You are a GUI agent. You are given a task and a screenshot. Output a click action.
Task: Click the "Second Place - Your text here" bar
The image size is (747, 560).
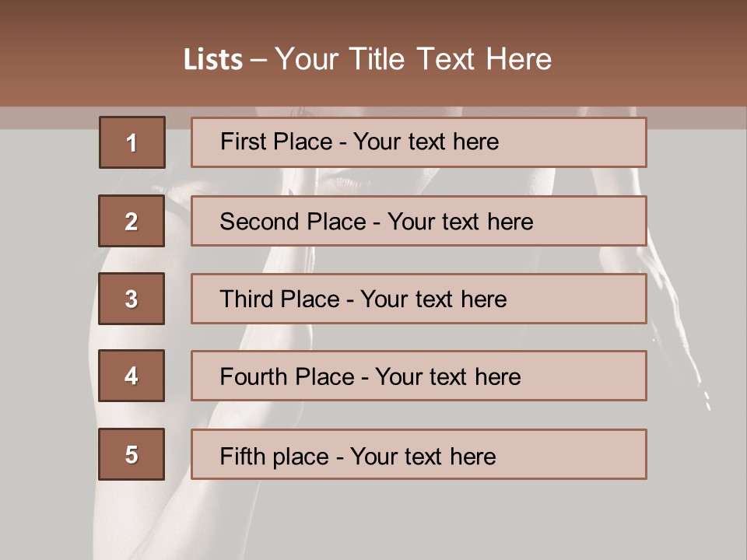[x=419, y=221]
